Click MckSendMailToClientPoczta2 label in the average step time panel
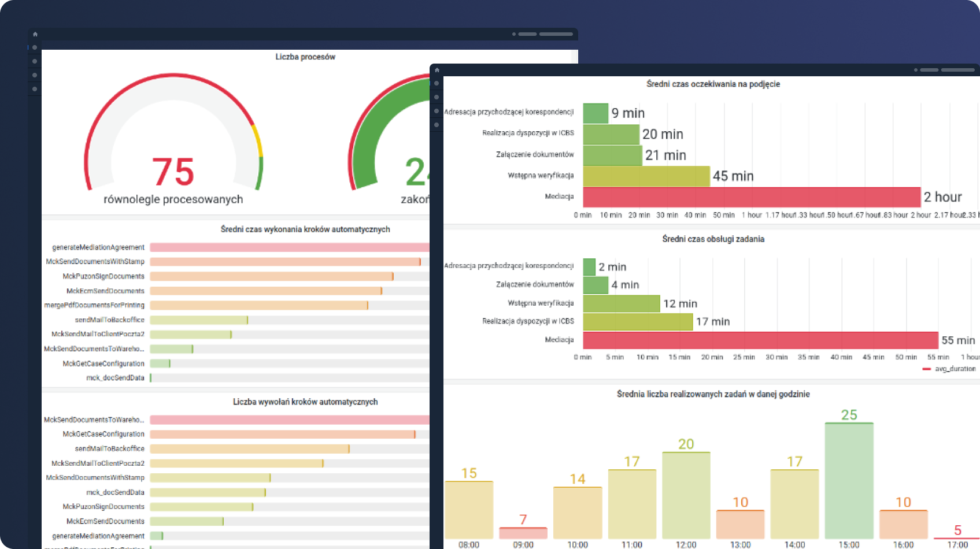 (x=98, y=334)
